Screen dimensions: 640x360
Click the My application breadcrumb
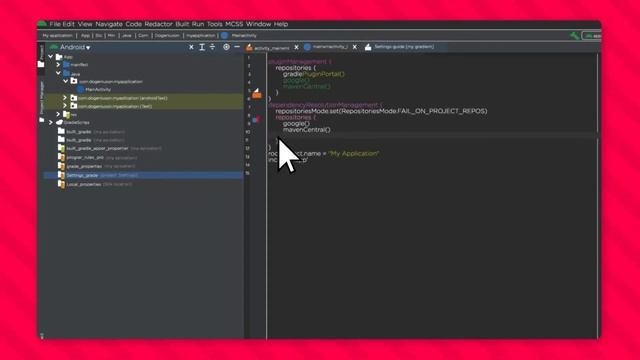coord(58,36)
